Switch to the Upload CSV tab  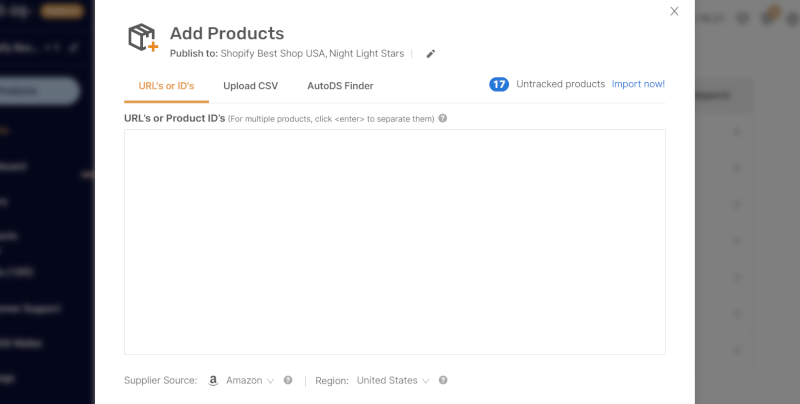coord(251,86)
